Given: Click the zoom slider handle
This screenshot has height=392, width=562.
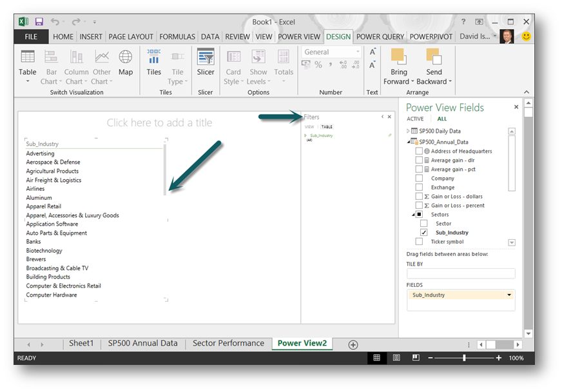Looking at the screenshot, I should click(x=464, y=358).
